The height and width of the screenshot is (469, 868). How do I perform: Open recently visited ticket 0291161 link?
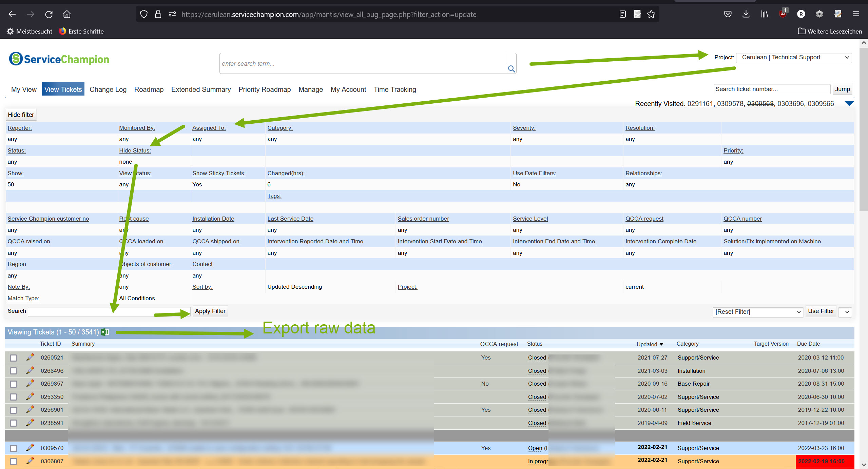click(x=700, y=104)
